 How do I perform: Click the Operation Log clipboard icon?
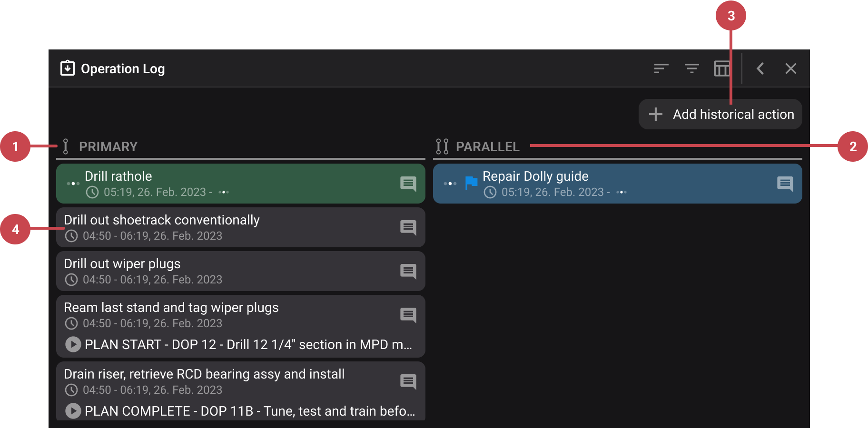point(67,68)
